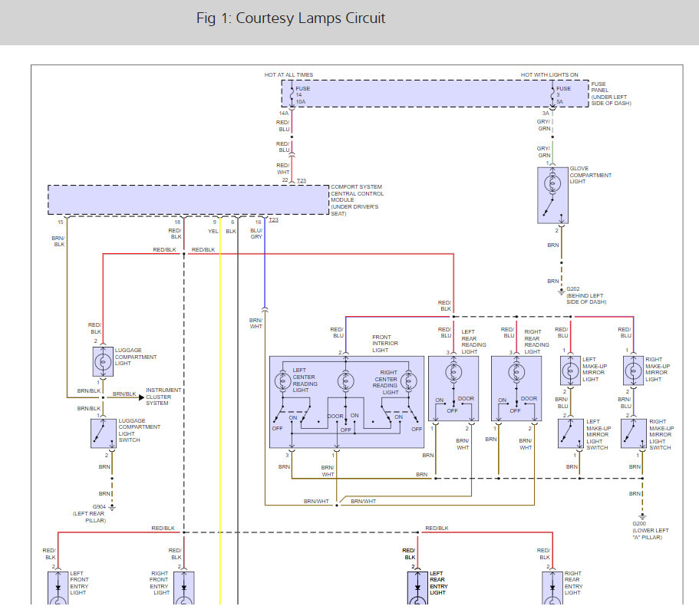Click the Left Rear Entry Light symbol

(x=417, y=588)
